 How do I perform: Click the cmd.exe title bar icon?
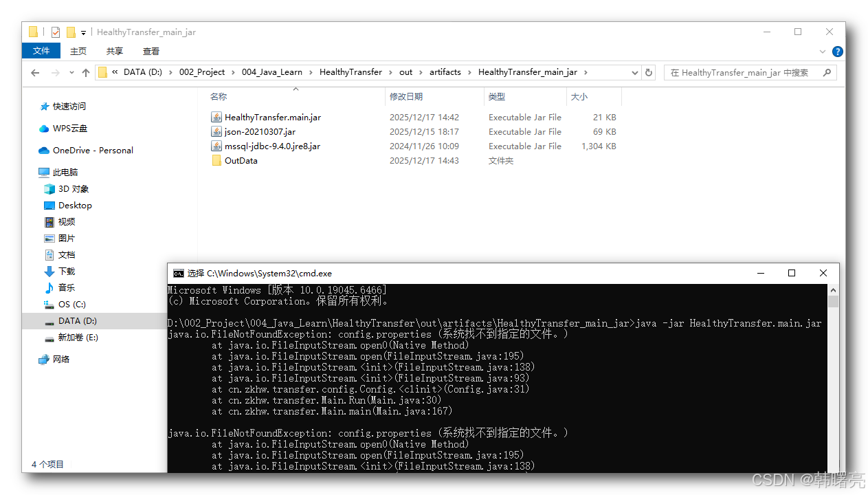(x=178, y=273)
